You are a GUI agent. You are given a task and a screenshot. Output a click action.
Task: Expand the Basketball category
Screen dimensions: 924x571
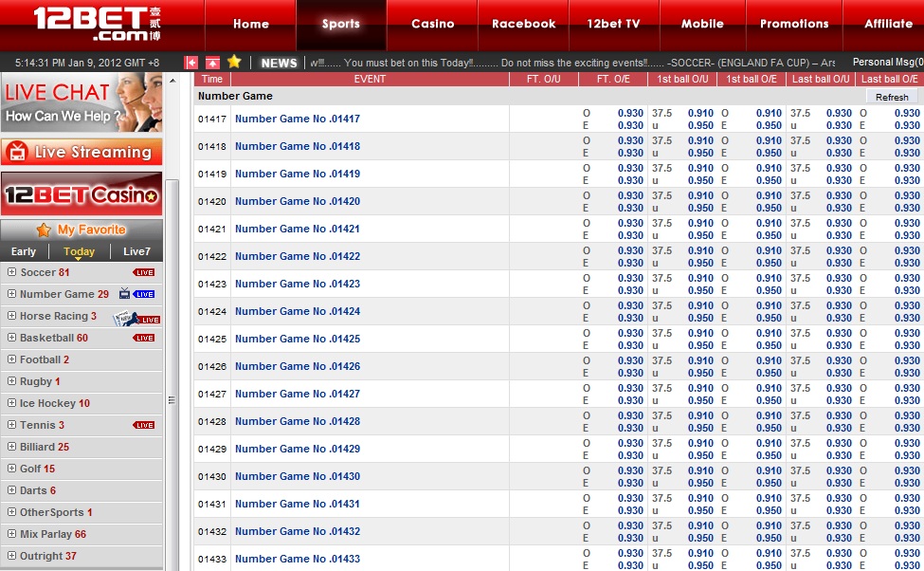click(11, 338)
